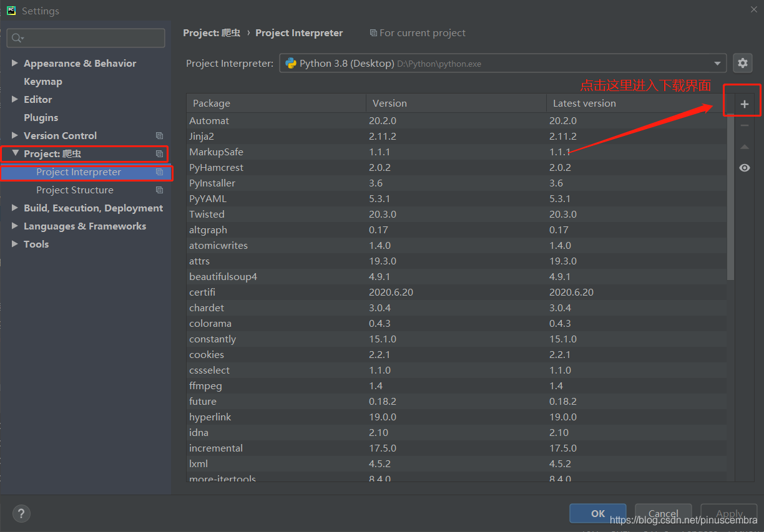764x532 pixels.
Task: Click the upgrade package arrow icon
Action: [744, 147]
